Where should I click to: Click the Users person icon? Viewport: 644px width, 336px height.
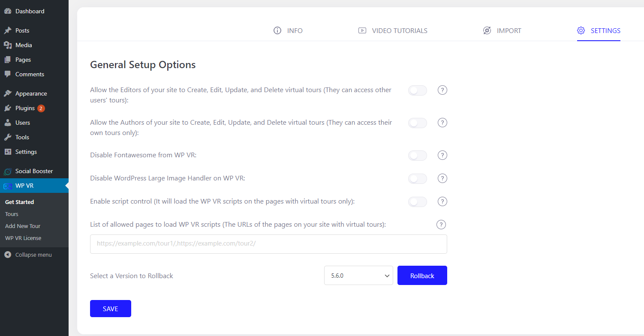[8, 123]
